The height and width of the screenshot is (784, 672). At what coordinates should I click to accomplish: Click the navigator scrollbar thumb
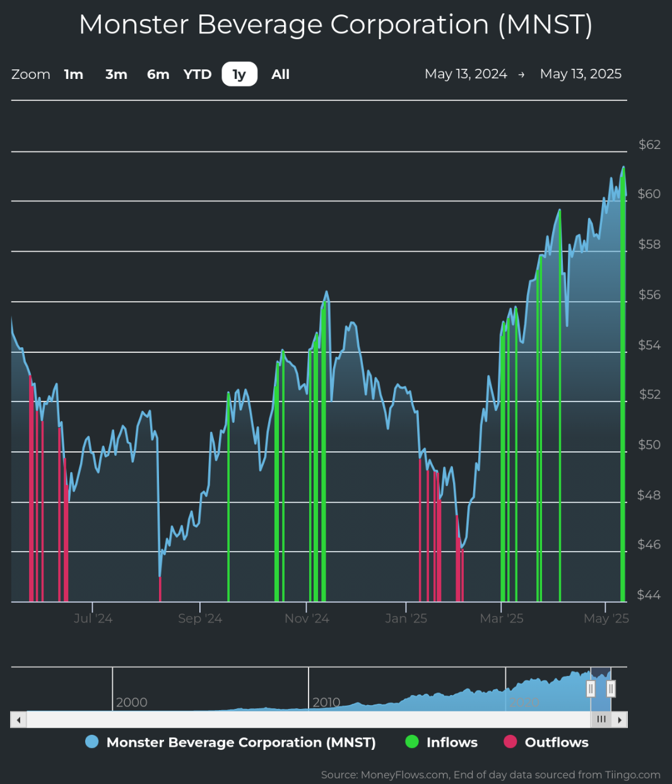click(601, 720)
